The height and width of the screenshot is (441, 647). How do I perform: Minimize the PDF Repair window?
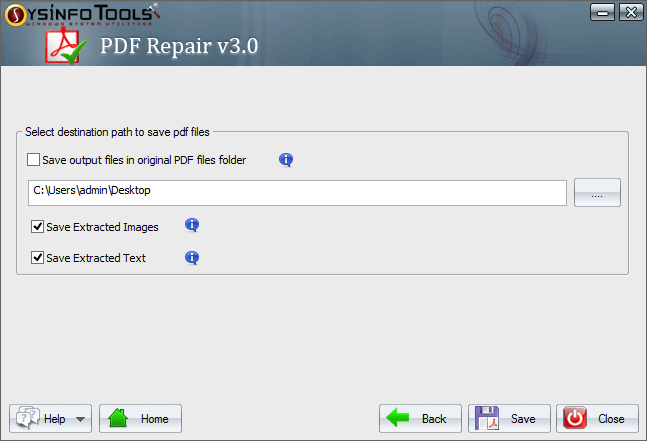603,12
